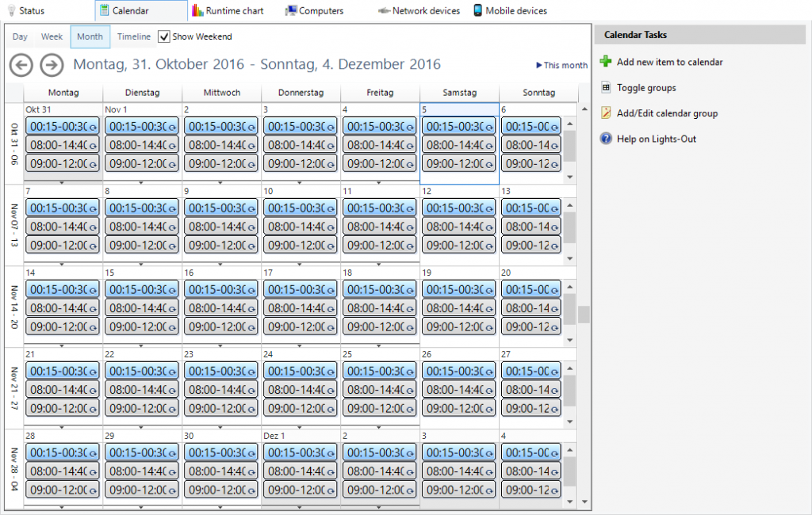Click recurrence icon on November 24 00:15 event
812x515 pixels.
[x=331, y=372]
